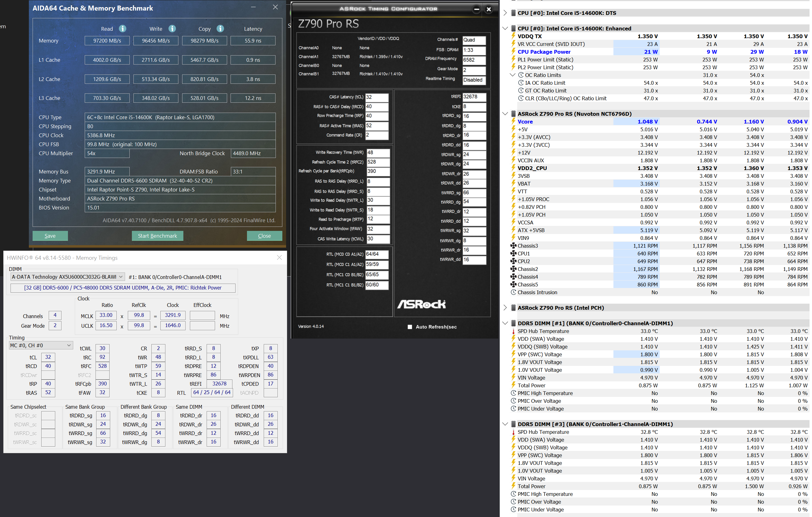Click the CPU Package Power lightning icon
Viewport: 812px width, 517px height.
pos(513,52)
